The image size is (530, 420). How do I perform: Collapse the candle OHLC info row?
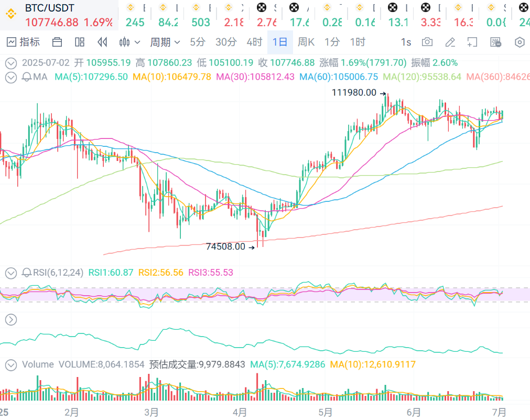point(11,63)
